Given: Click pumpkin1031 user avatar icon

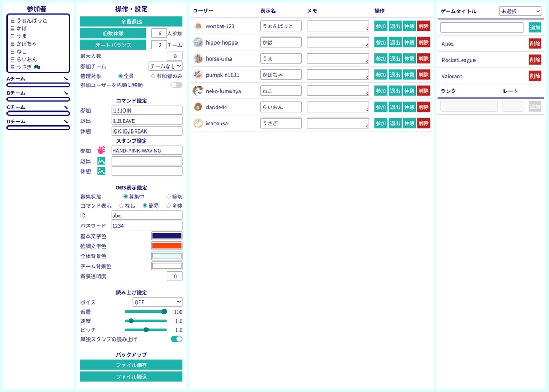Looking at the screenshot, I should click(198, 74).
